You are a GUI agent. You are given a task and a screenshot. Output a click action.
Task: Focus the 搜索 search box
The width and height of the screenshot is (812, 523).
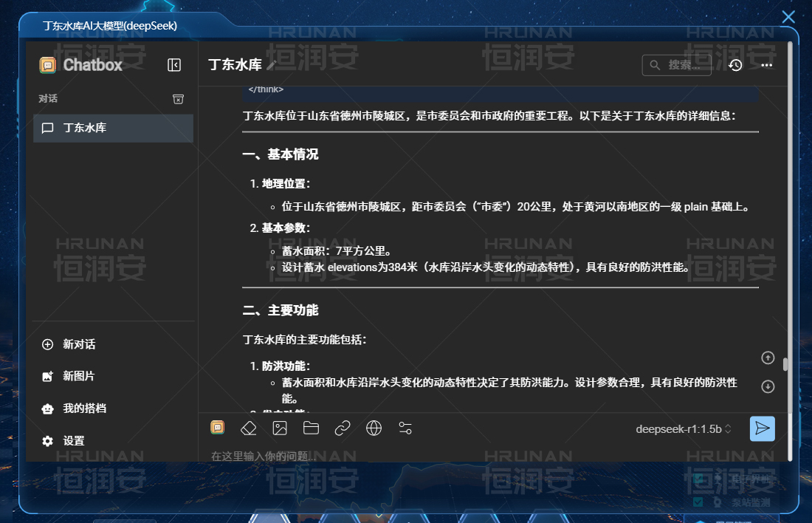(x=676, y=65)
